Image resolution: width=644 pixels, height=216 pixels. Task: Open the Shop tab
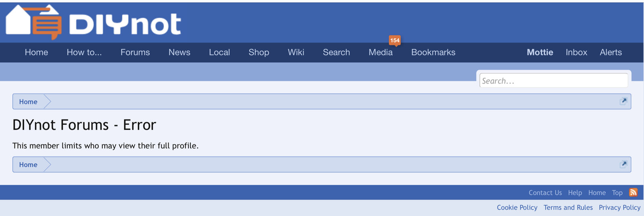pos(259,52)
